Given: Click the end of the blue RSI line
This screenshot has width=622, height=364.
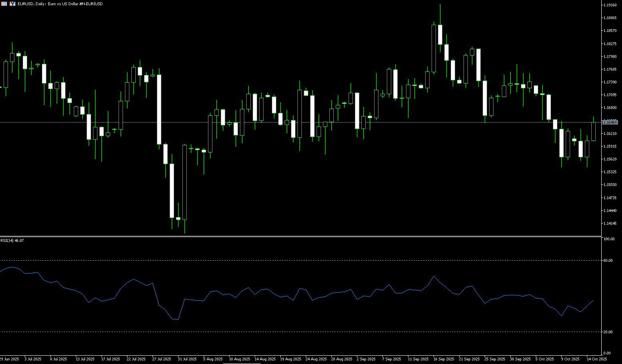Looking at the screenshot, I should coord(593,301).
